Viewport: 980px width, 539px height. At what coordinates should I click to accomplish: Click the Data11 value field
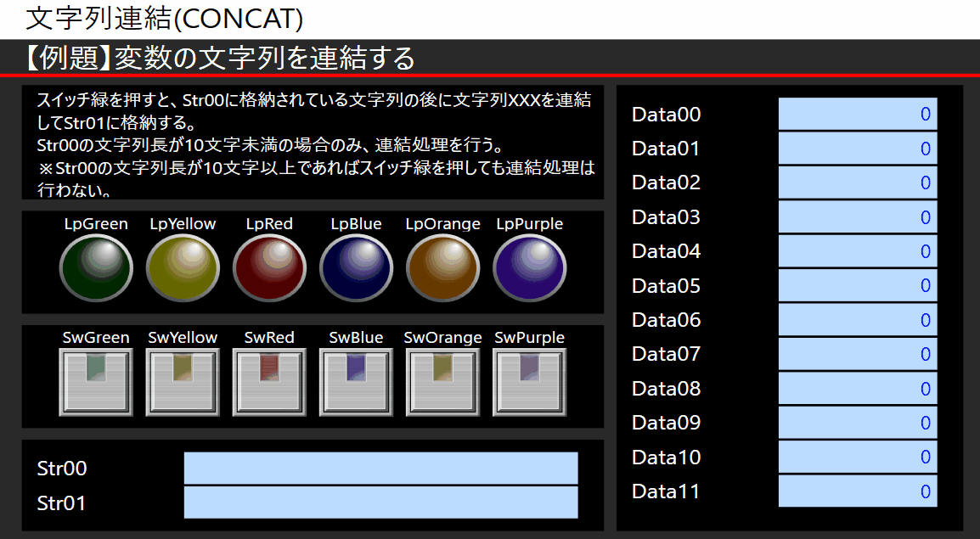coord(857,491)
